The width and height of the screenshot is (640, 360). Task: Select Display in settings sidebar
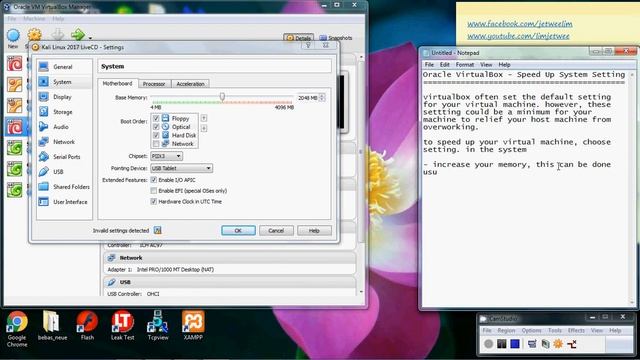tap(63, 97)
